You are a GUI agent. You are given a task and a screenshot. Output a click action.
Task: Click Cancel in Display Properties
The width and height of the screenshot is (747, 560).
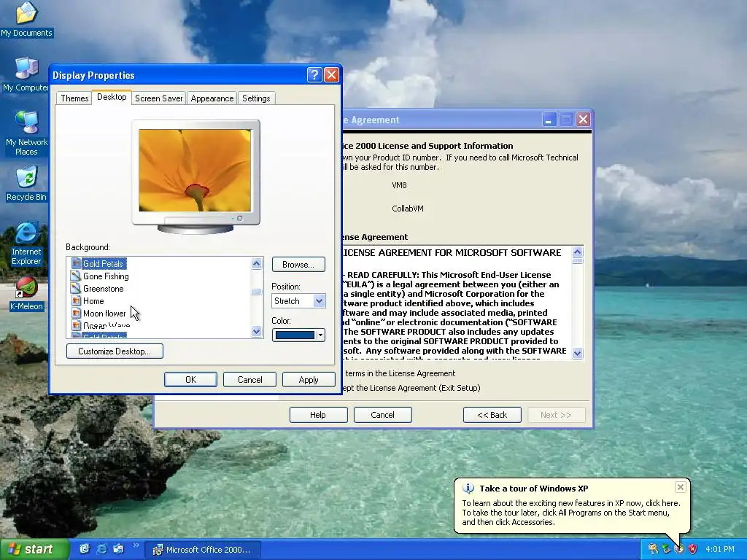[x=249, y=379]
